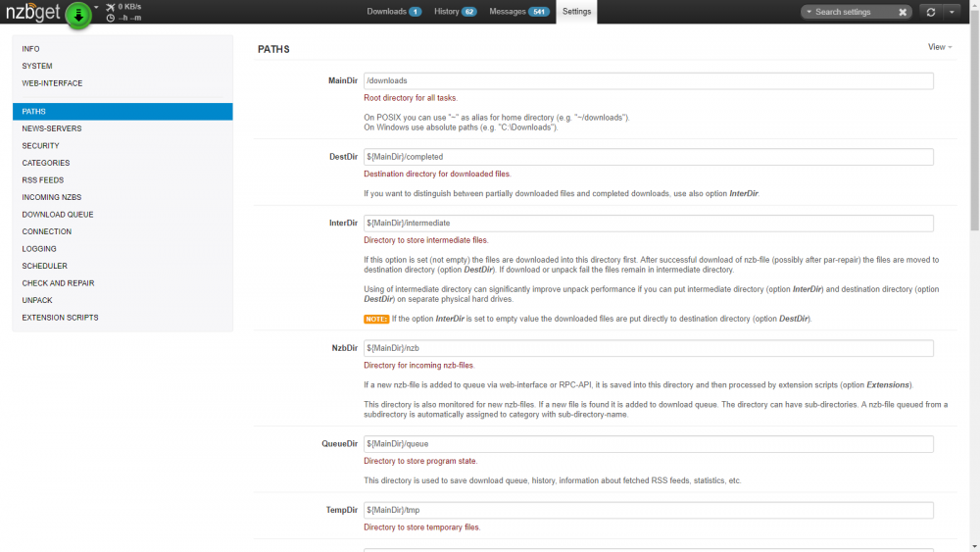Select the Settings tab
This screenshot has width=980, height=552.
coord(576,12)
